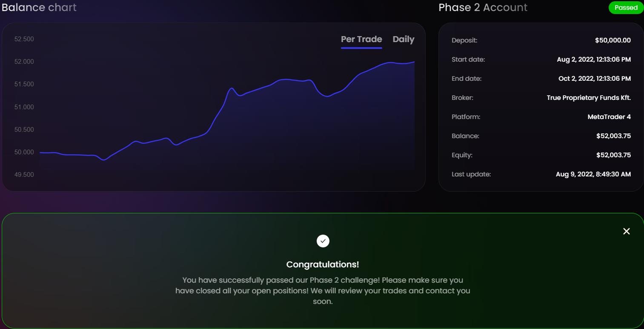Switch to the Per Trade chart tab
This screenshot has height=329, width=644.
coord(361,40)
